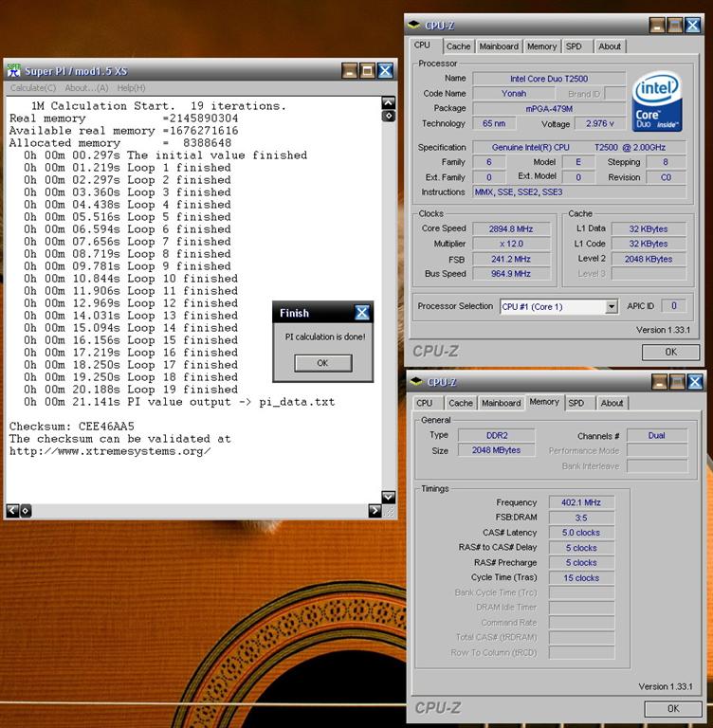Click the Instructions field 'MMX, SSE, SSE2, SSE3'
Viewport: 713px width, 728px height.
[x=579, y=192]
